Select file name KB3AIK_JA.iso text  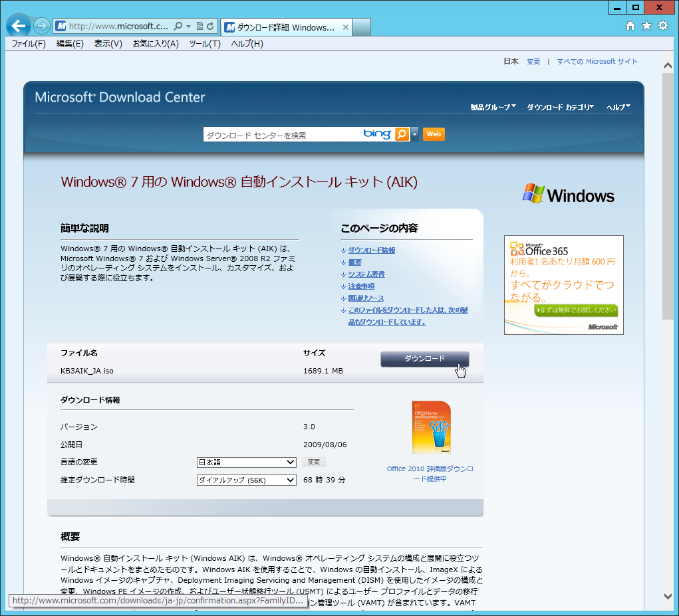[x=87, y=371]
